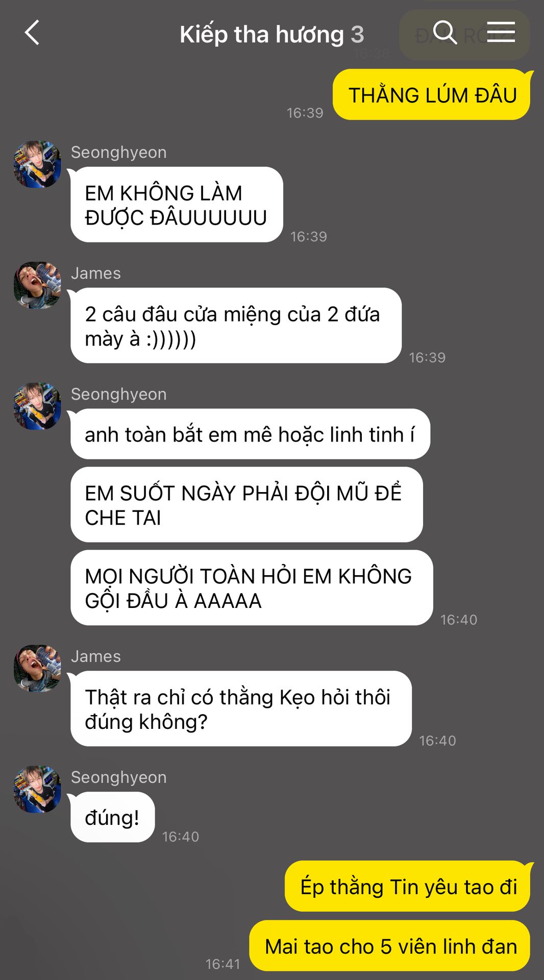
Task: Select the MỌI NGƯỜI TOÀN HỎI EM bubble
Action: [252, 588]
